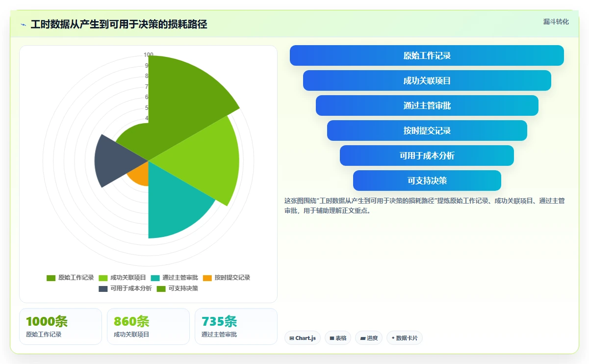Toggle the 成功关联项目 legend item

(x=122, y=278)
